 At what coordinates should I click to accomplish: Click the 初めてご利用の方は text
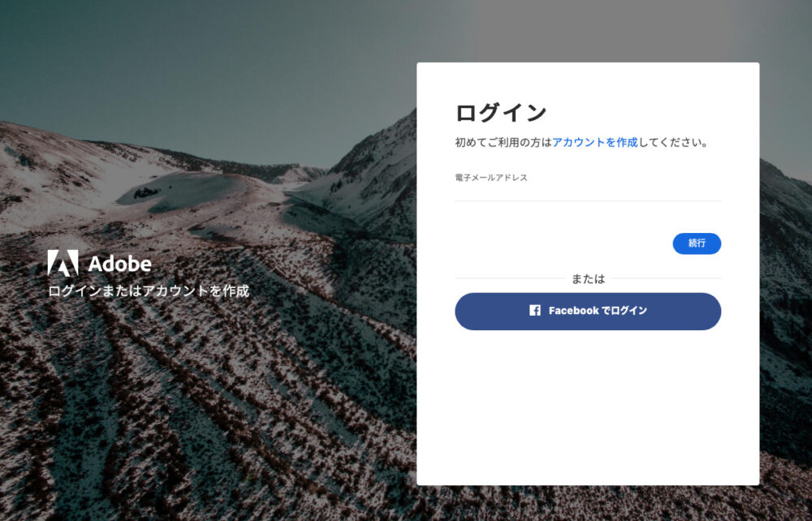pos(503,142)
